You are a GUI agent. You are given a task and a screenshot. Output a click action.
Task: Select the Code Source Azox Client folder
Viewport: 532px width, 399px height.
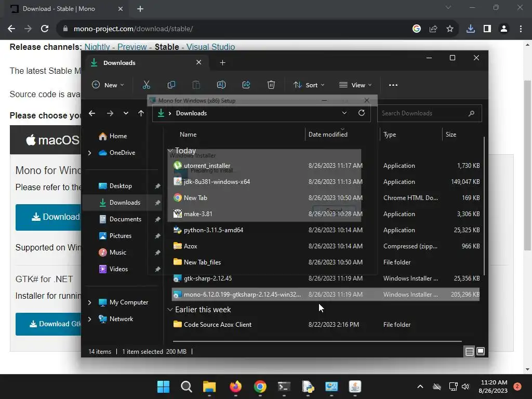point(326,325)
